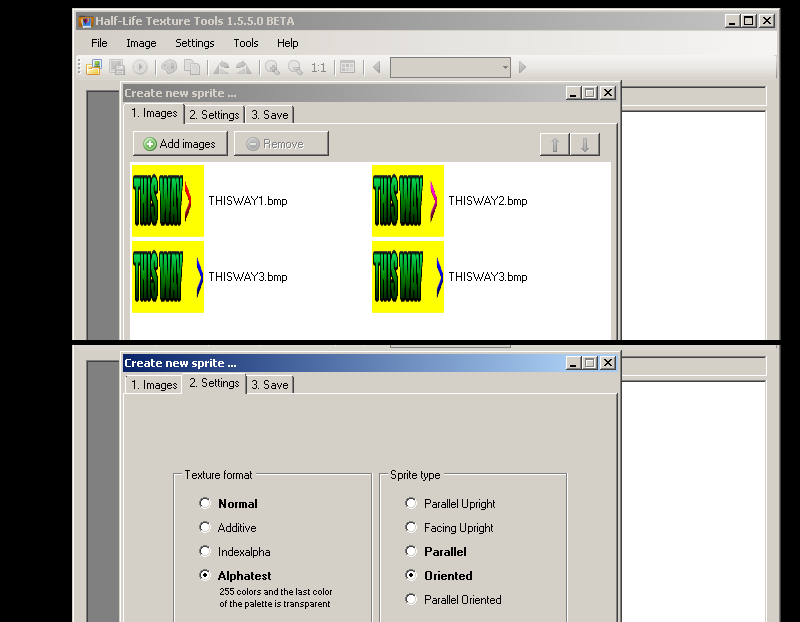Close the blue-titled Create new sprite dialog
800x622 pixels.
click(x=608, y=363)
